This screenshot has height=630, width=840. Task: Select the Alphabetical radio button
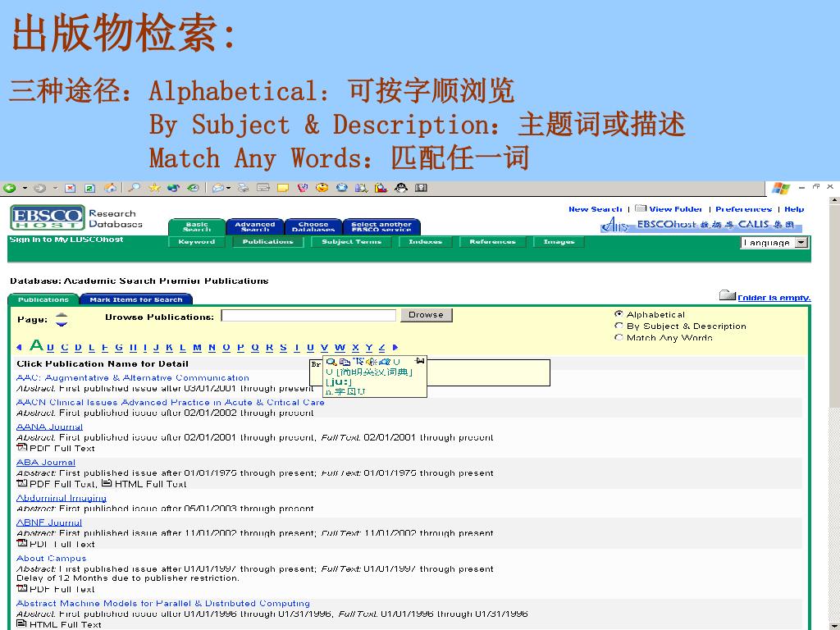click(x=619, y=314)
